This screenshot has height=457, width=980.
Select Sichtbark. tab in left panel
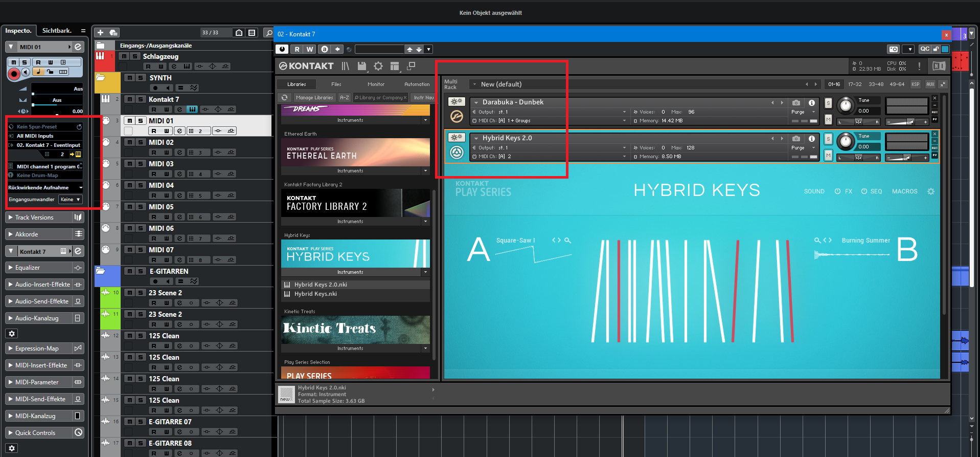coord(57,31)
